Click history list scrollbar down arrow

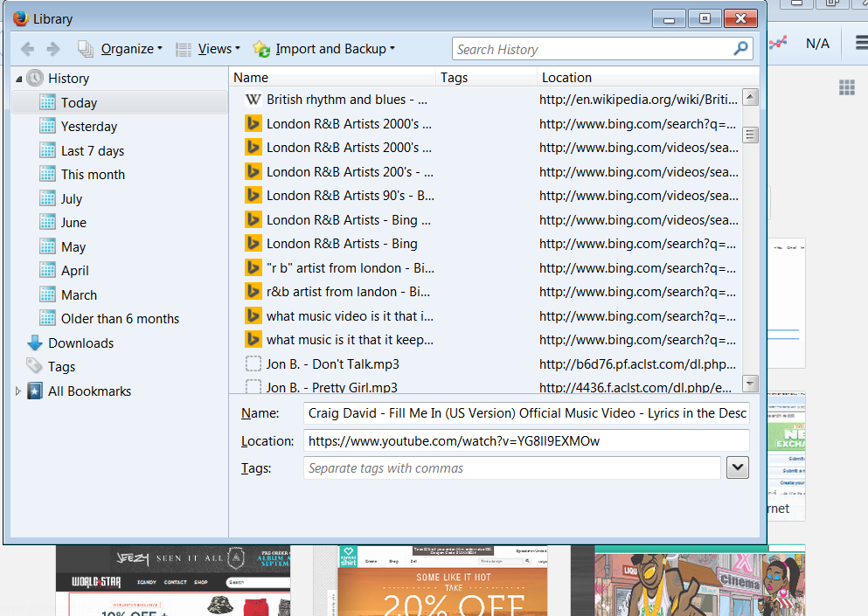tap(751, 383)
